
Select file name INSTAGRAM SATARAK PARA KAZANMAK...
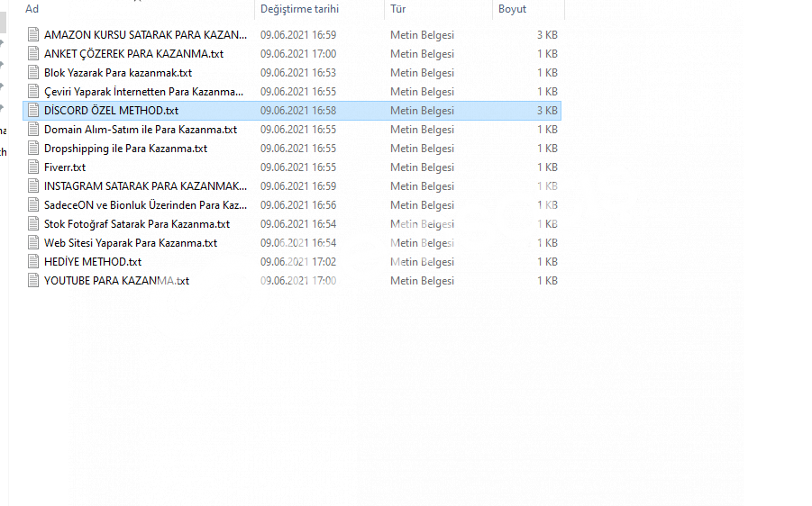(x=145, y=185)
